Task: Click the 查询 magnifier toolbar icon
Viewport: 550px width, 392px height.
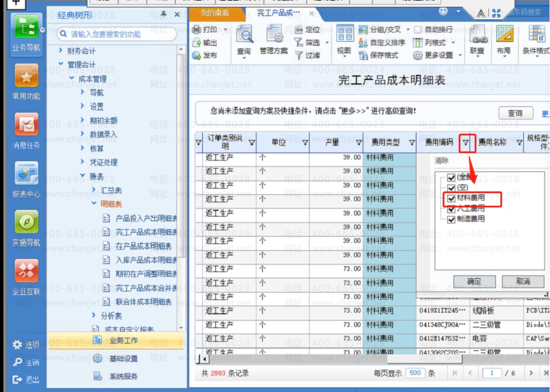Action: pos(244,35)
